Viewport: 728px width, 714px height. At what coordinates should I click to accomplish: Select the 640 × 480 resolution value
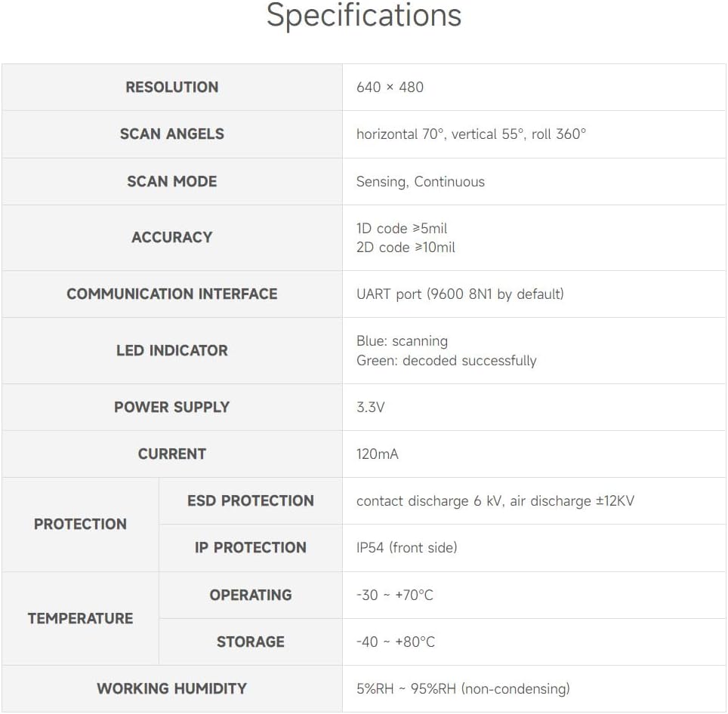point(390,87)
